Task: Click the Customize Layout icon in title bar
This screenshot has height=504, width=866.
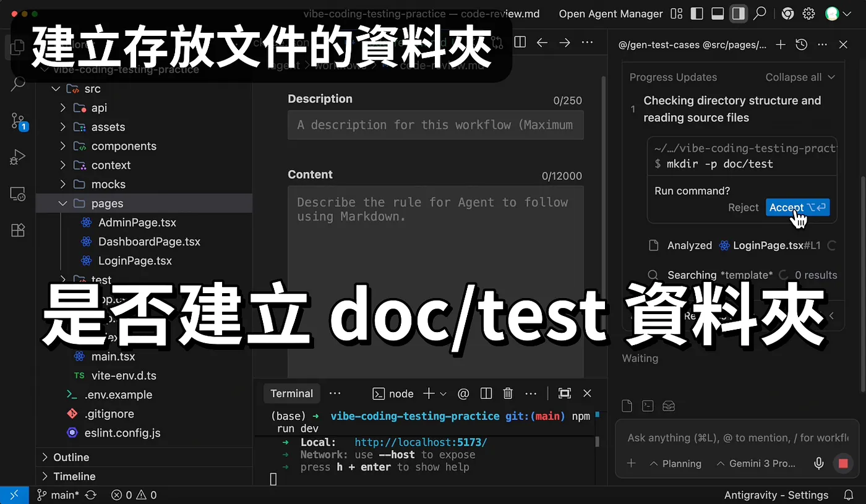Action: (676, 14)
